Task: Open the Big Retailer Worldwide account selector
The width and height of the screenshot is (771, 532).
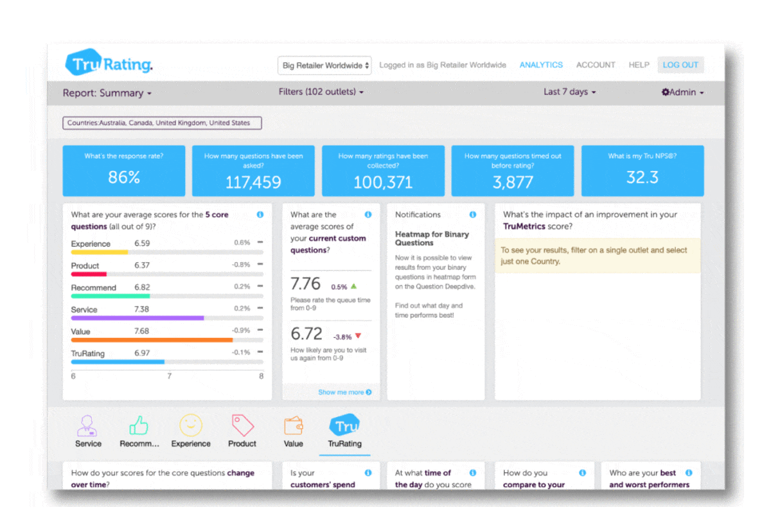Action: pos(325,65)
